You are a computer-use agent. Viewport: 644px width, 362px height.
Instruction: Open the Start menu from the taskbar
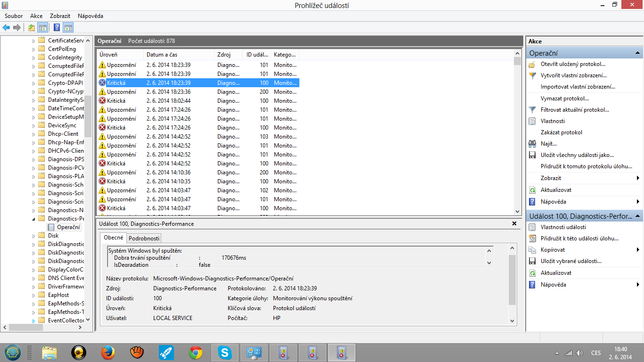click(13, 353)
